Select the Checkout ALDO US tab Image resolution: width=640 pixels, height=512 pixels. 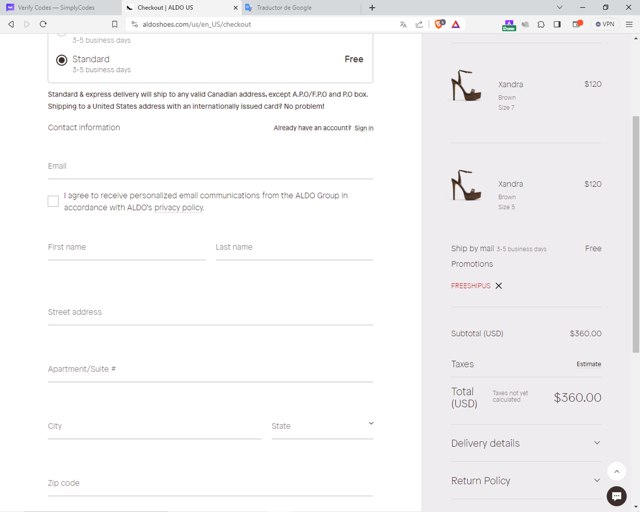(180, 8)
